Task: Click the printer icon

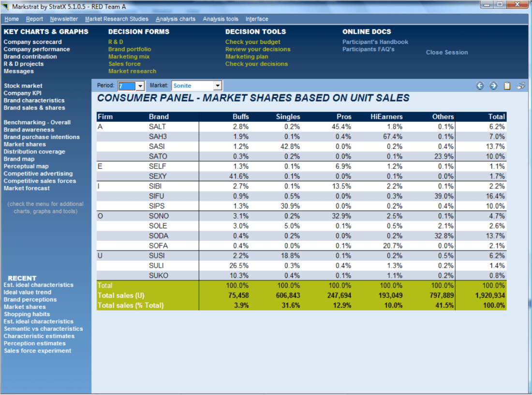Action: (521, 86)
